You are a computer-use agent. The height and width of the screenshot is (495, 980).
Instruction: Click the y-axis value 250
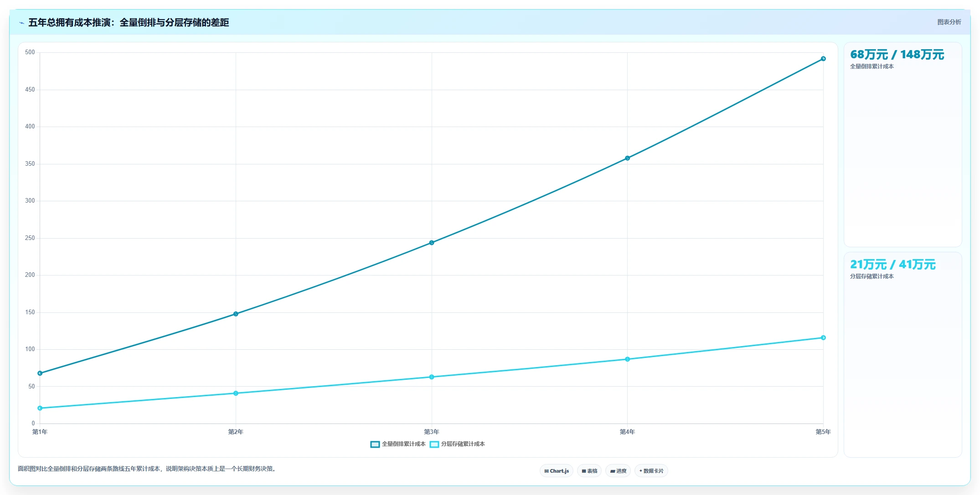tap(30, 238)
